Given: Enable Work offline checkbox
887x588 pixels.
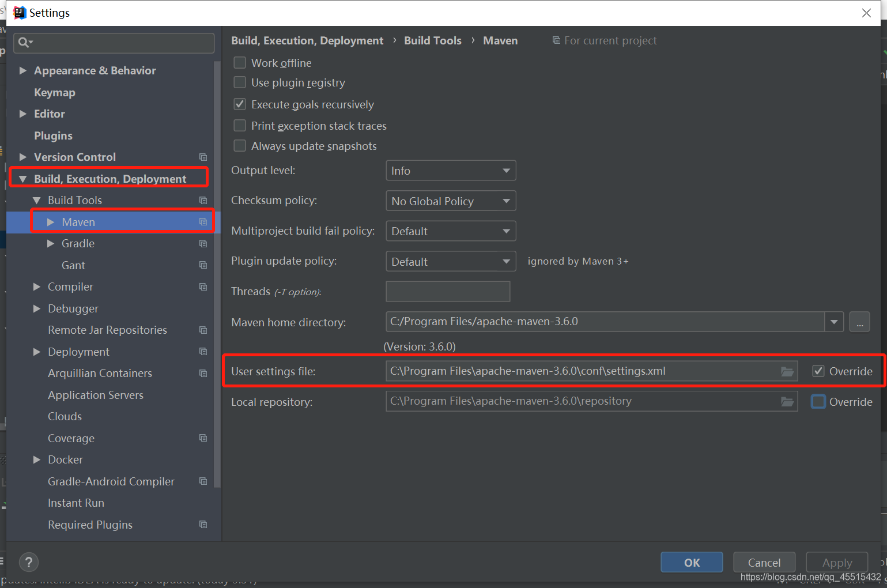Looking at the screenshot, I should [x=240, y=62].
